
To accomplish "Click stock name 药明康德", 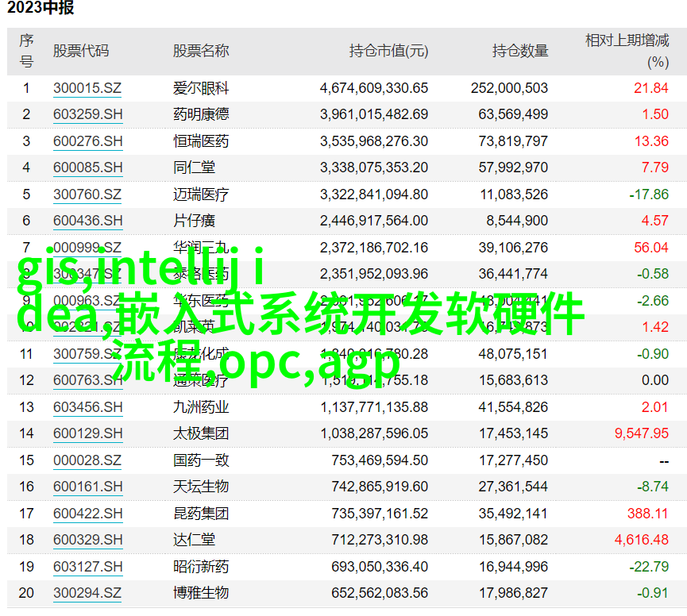I will (x=201, y=115).
